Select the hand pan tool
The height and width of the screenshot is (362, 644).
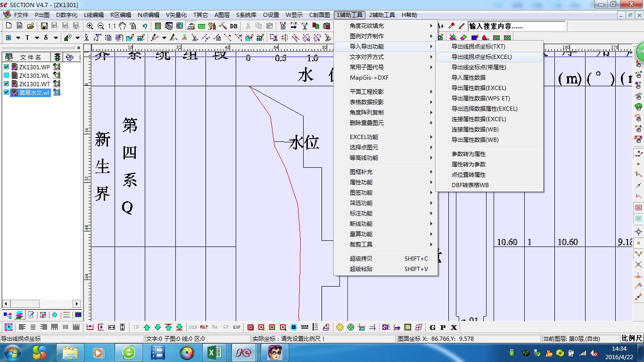[123, 26]
